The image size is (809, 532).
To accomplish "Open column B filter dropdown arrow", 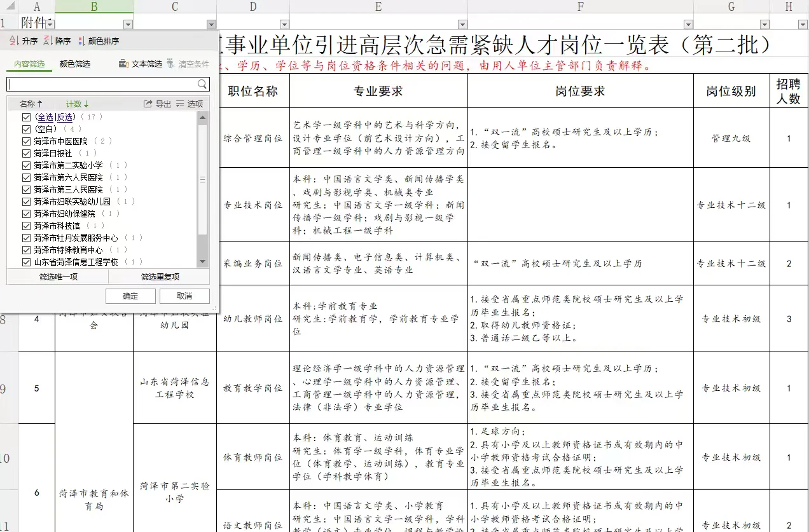I will click(x=128, y=24).
